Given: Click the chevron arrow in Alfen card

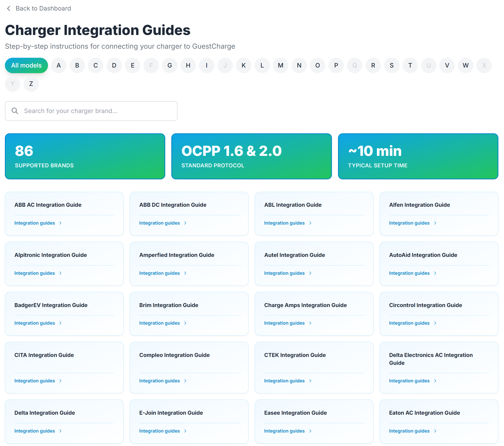Looking at the screenshot, I should click(435, 223).
